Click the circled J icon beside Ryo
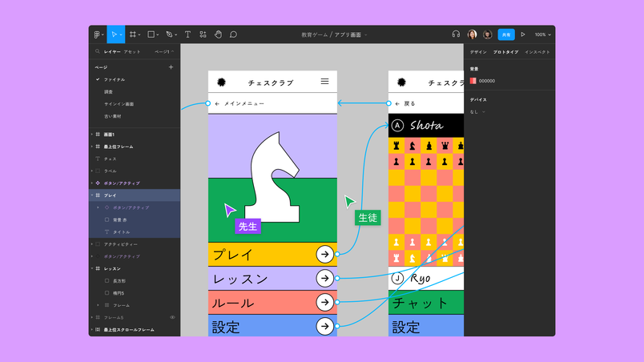Image resolution: width=644 pixels, height=362 pixels. (x=397, y=278)
